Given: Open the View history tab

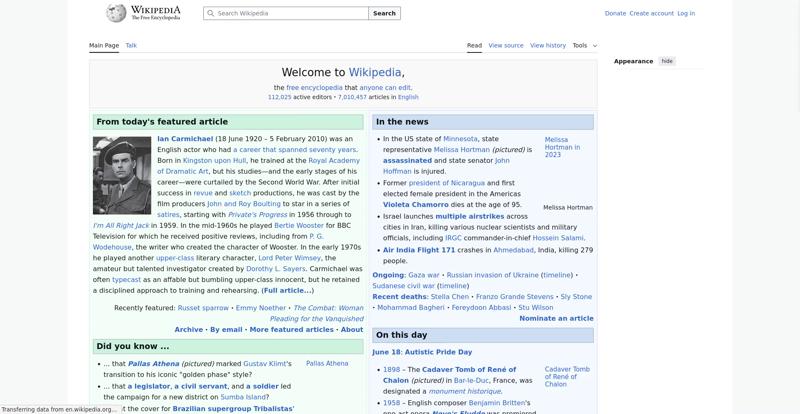Looking at the screenshot, I should pyautogui.click(x=548, y=45).
